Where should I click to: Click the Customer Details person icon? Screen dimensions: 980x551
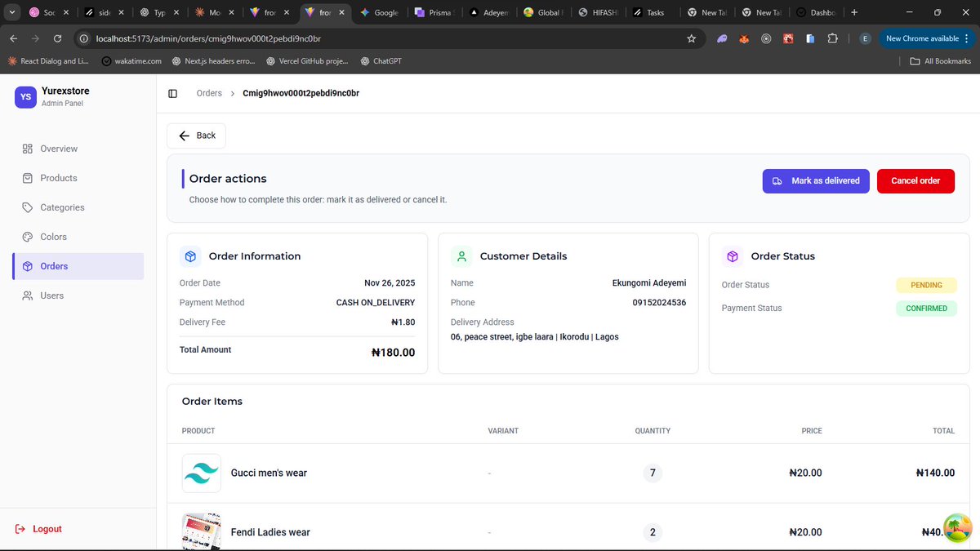(461, 256)
